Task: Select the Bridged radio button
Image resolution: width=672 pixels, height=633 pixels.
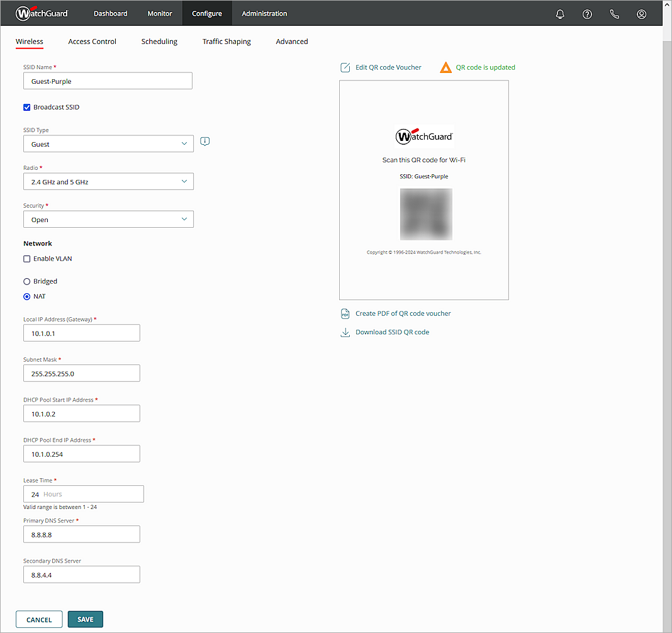Action: pyautogui.click(x=26, y=281)
